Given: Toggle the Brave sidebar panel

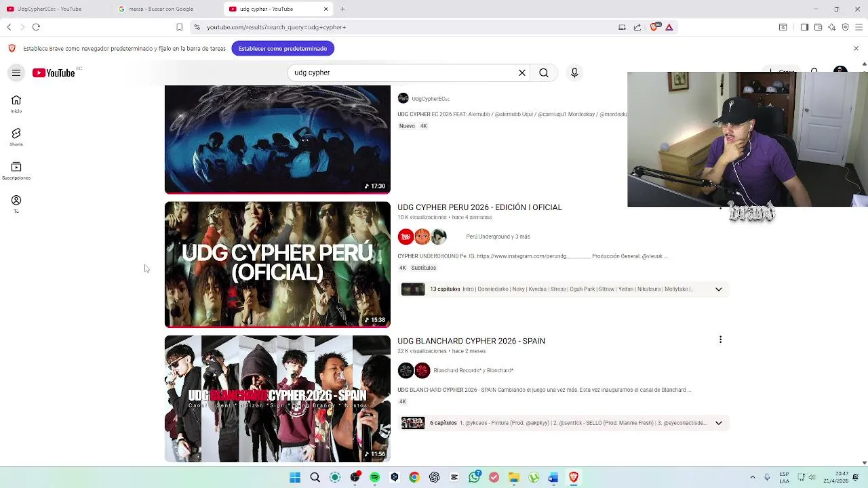Looking at the screenshot, I should click(804, 27).
